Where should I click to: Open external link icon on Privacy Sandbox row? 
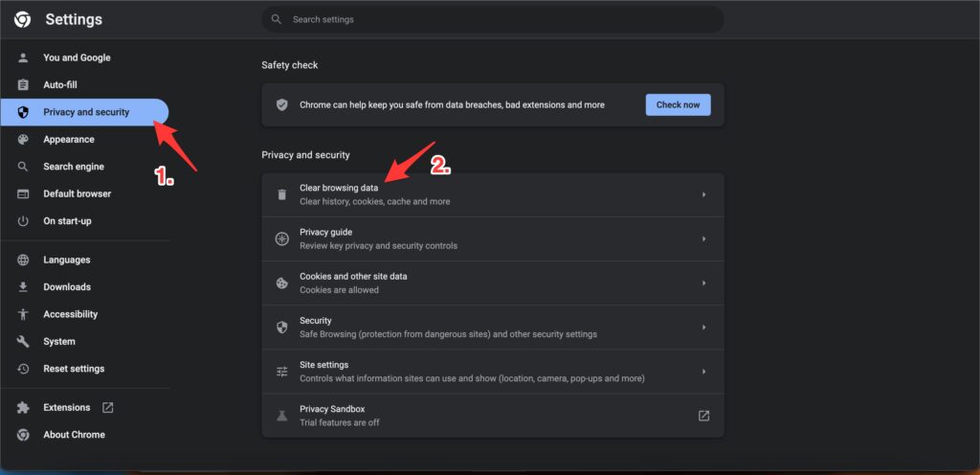click(x=703, y=416)
